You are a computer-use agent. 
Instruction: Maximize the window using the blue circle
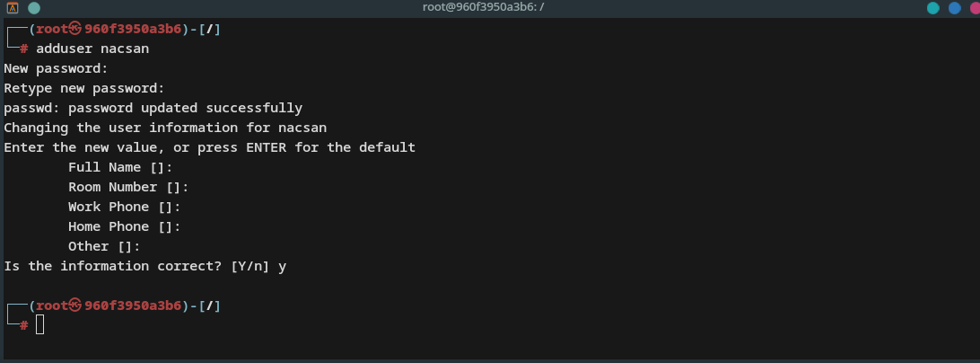[954, 8]
